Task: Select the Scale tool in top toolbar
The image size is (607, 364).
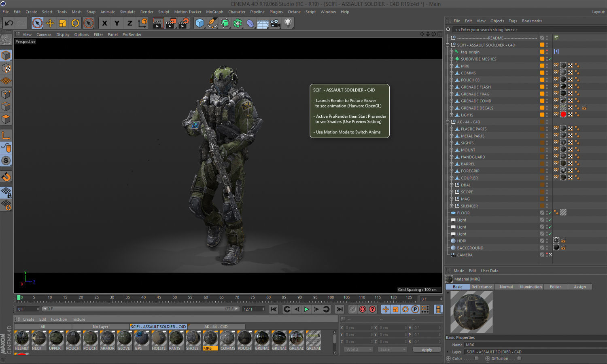Action: [x=63, y=23]
